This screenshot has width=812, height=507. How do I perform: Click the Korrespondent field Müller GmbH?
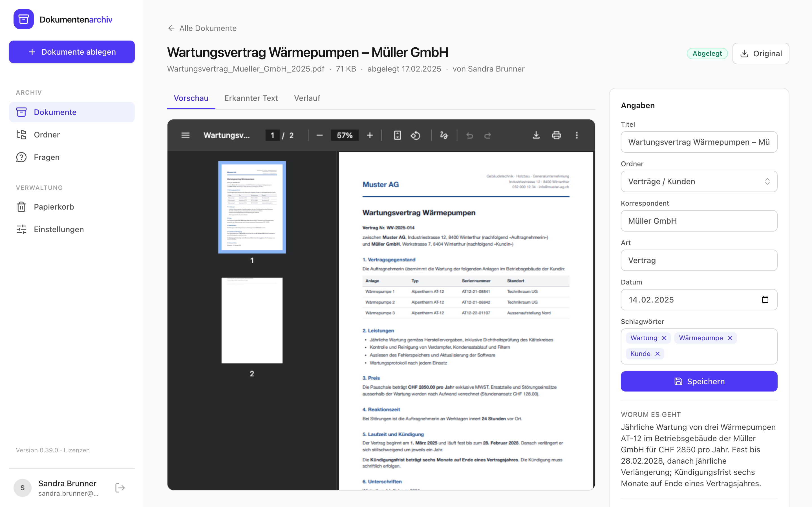(x=699, y=221)
